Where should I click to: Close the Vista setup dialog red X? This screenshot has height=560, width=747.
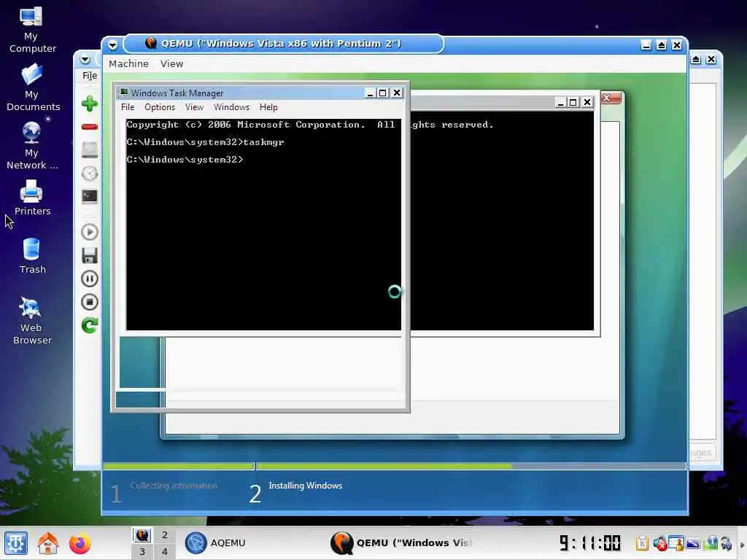(611, 98)
